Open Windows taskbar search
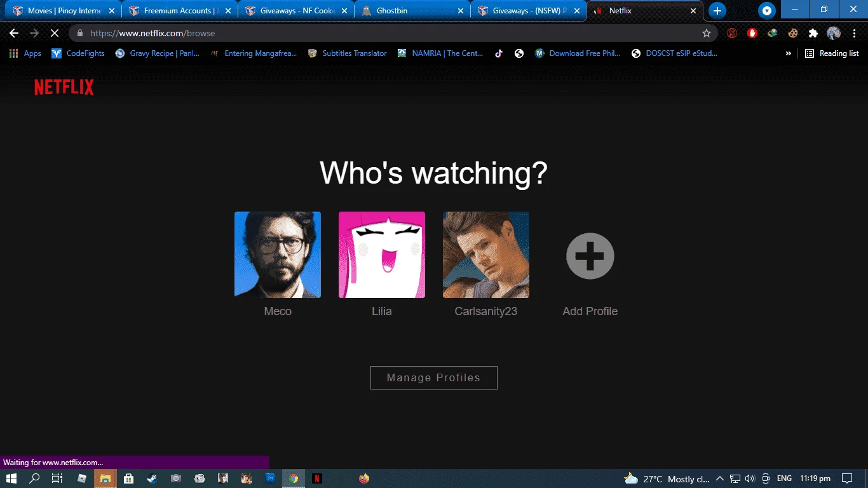 (x=35, y=478)
